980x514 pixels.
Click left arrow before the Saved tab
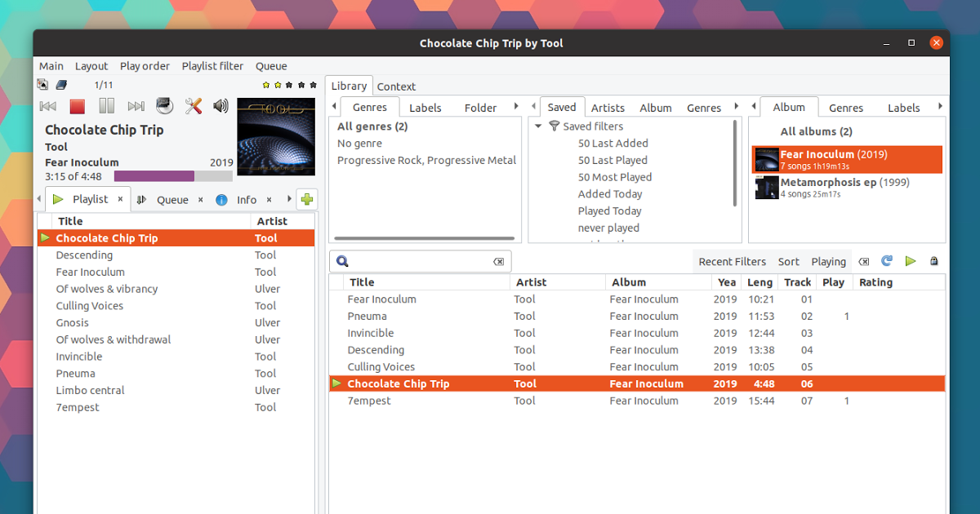pyautogui.click(x=532, y=107)
